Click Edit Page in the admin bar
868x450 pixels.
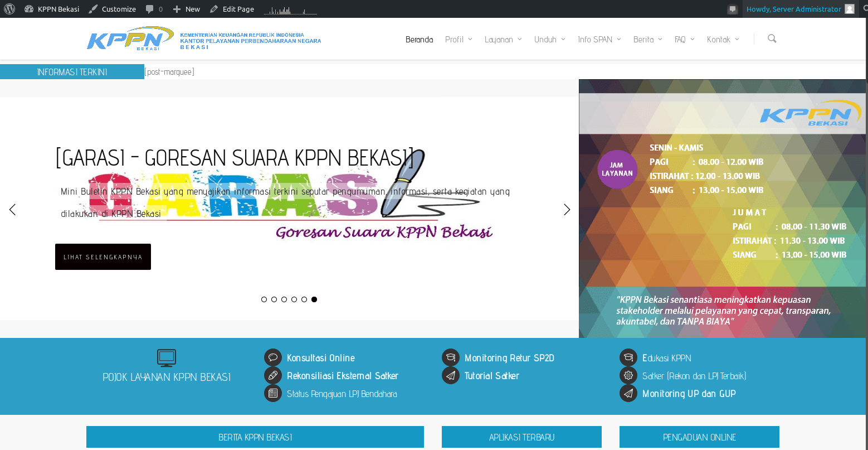pos(232,9)
